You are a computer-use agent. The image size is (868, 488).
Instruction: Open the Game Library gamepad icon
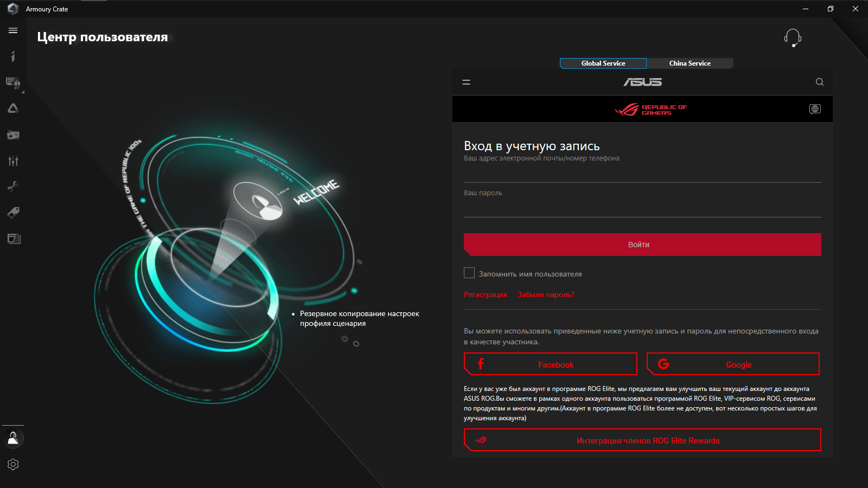[x=13, y=134]
